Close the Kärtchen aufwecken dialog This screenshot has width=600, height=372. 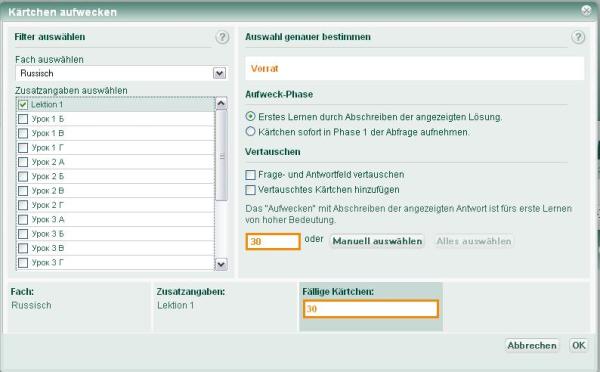(586, 10)
